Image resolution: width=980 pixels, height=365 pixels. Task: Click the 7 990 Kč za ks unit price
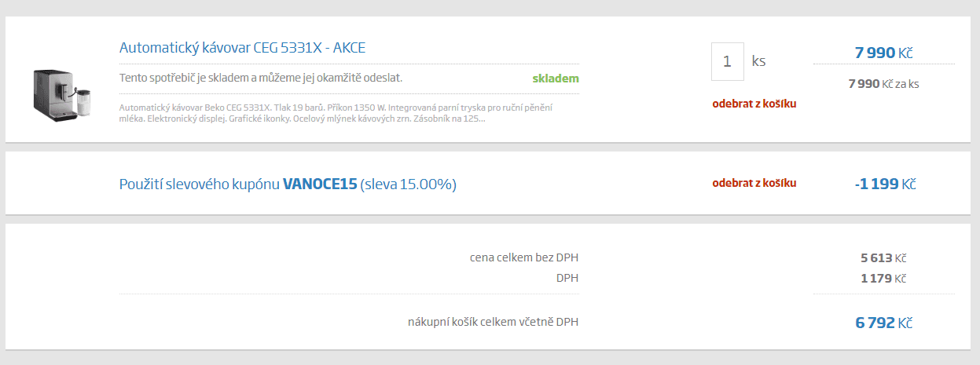883,83
